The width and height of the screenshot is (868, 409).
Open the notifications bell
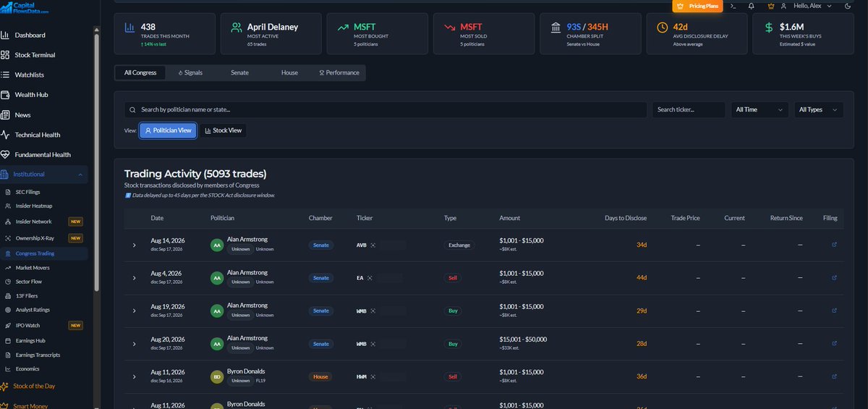coord(752,6)
